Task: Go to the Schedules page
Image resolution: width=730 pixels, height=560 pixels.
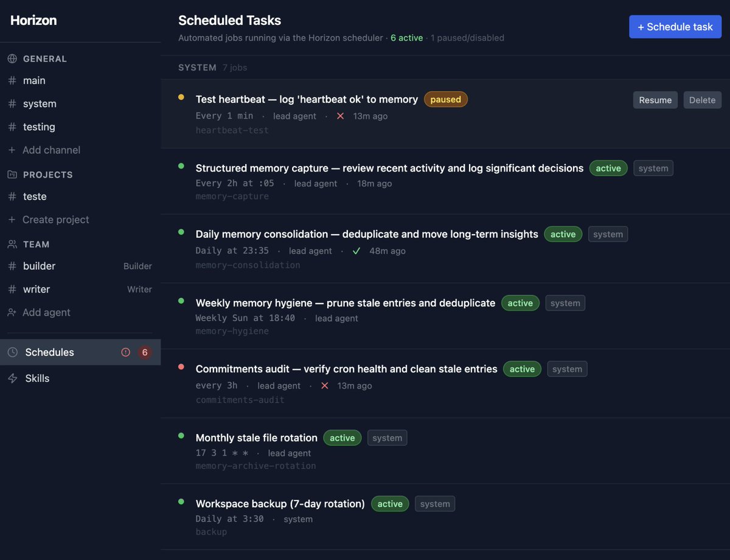Action: tap(80, 352)
